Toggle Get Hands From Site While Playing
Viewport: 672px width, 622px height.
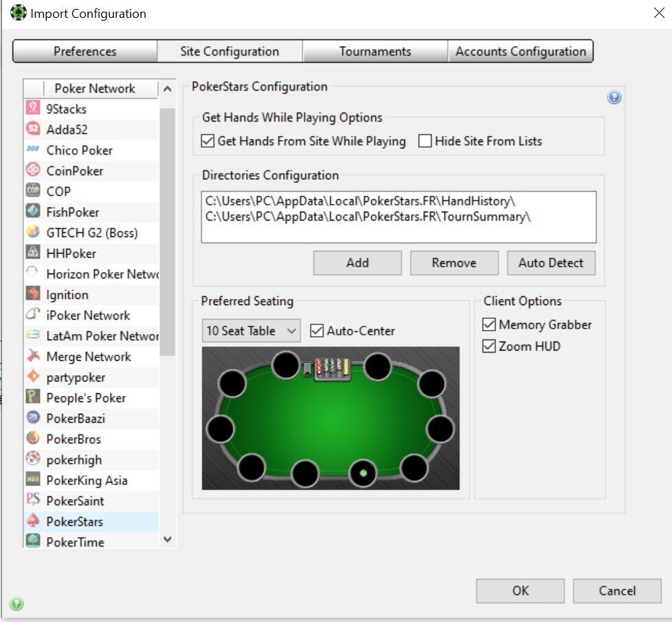(x=208, y=141)
